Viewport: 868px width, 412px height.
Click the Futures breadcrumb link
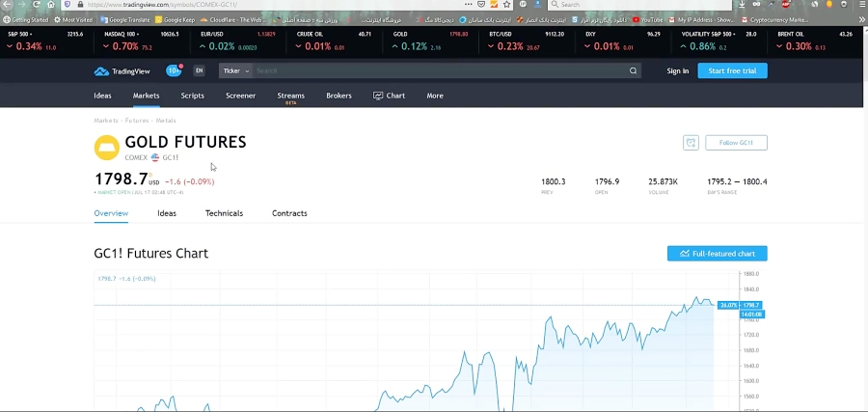coord(137,121)
